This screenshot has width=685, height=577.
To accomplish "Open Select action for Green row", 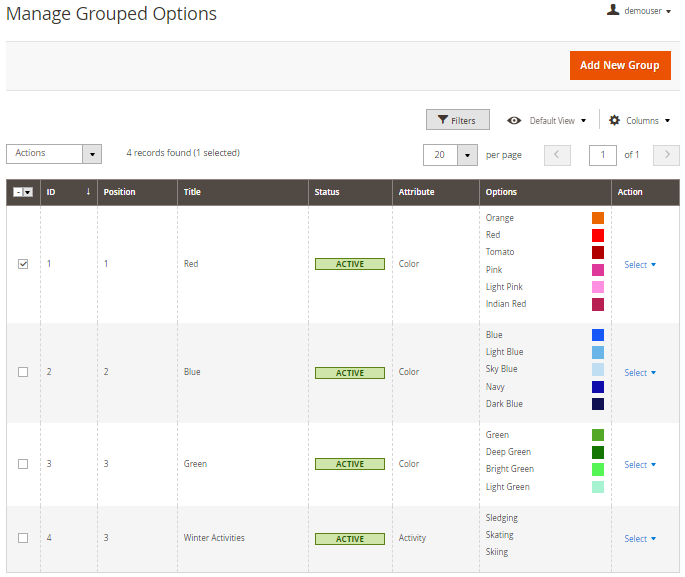I will coord(640,464).
